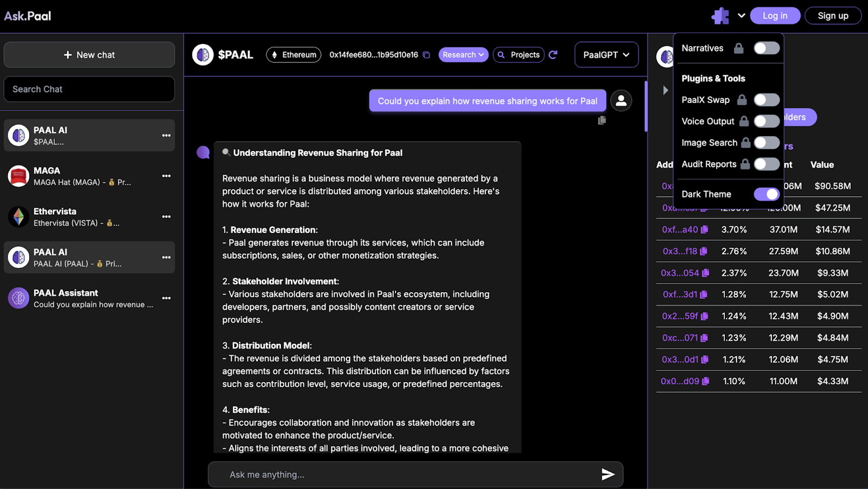Open the Research dropdown
The height and width of the screenshot is (489, 868).
tap(463, 55)
